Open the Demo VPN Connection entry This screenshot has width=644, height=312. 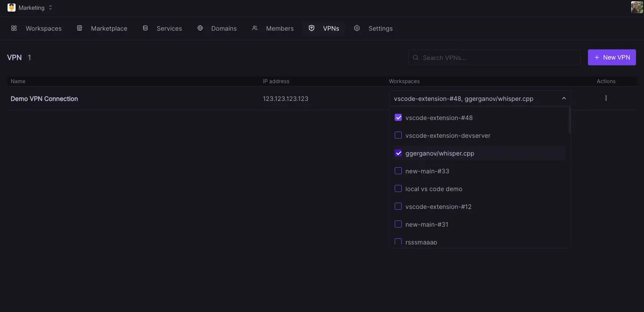44,98
